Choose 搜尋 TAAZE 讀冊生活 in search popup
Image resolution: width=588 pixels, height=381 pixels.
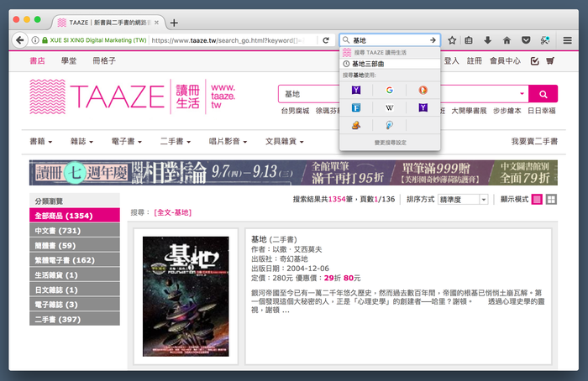click(390, 52)
